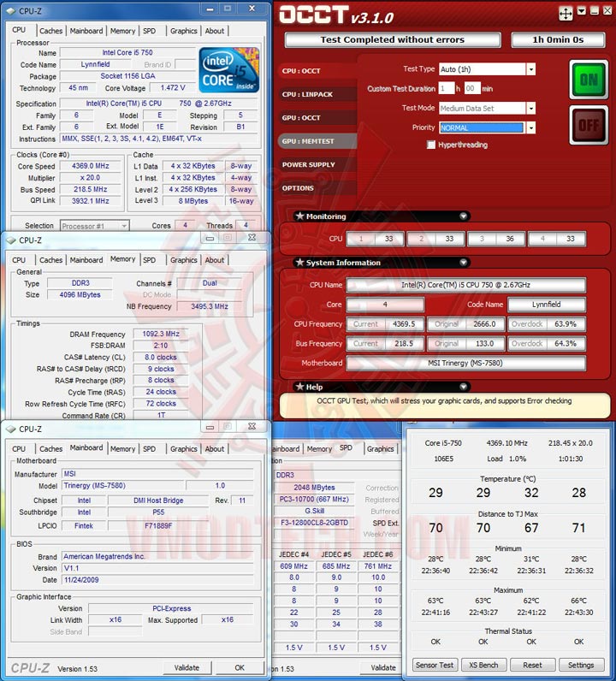
Task: Click the 64.3% bus overclock value
Action: 566,344
